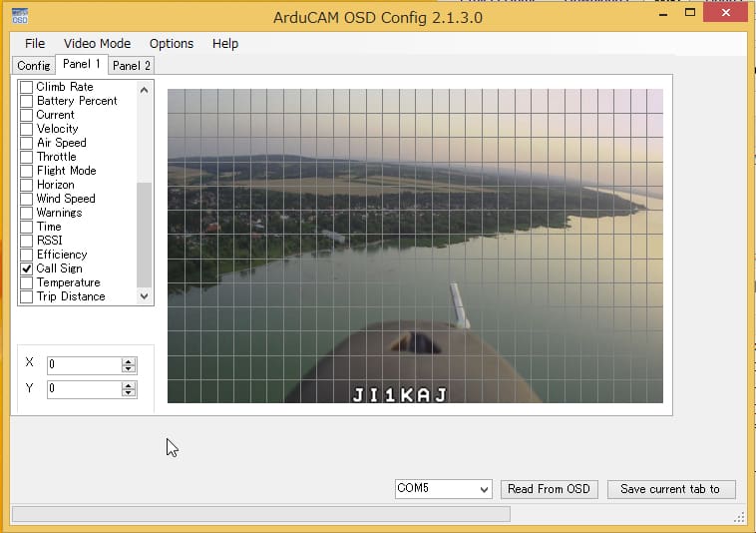Open the Video Mode menu

click(97, 44)
